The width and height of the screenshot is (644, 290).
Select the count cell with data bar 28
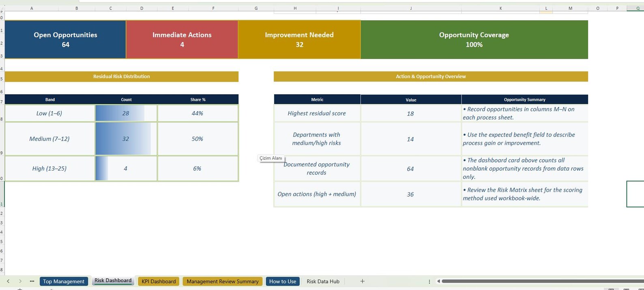tap(126, 113)
